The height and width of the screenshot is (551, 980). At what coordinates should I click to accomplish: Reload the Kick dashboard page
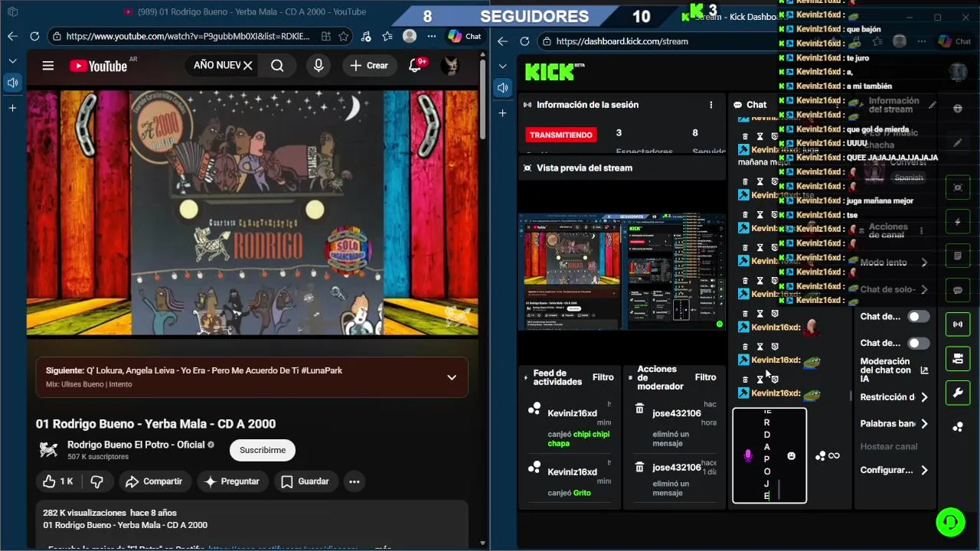[x=524, y=41]
